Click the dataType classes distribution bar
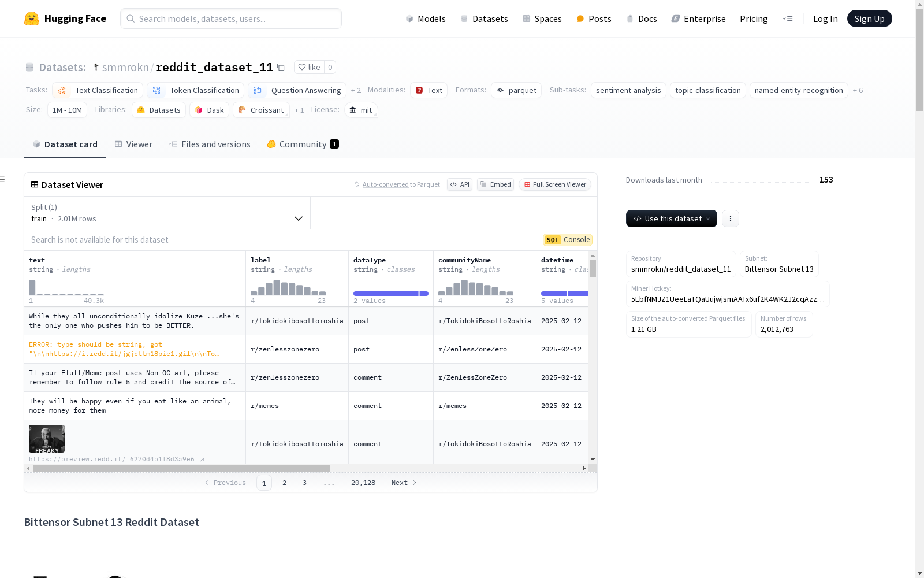 (391, 294)
